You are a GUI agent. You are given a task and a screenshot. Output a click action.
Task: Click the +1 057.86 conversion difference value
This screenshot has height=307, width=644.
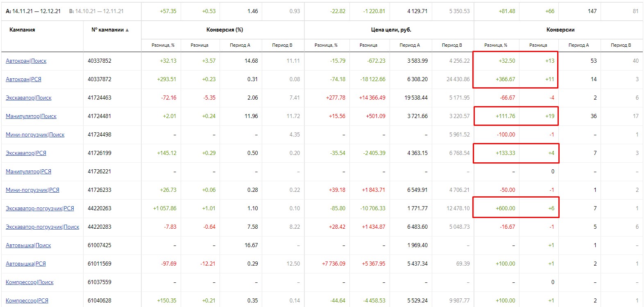pos(165,208)
